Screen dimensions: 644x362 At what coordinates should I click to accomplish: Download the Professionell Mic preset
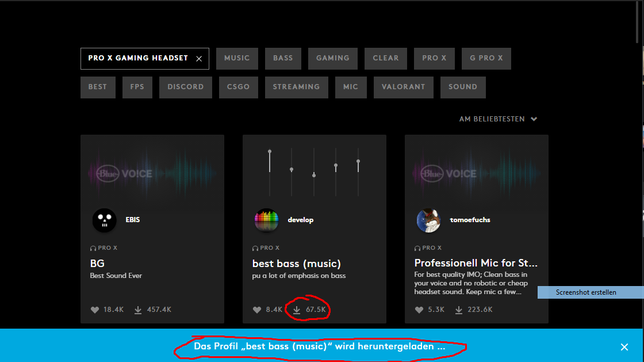point(459,310)
